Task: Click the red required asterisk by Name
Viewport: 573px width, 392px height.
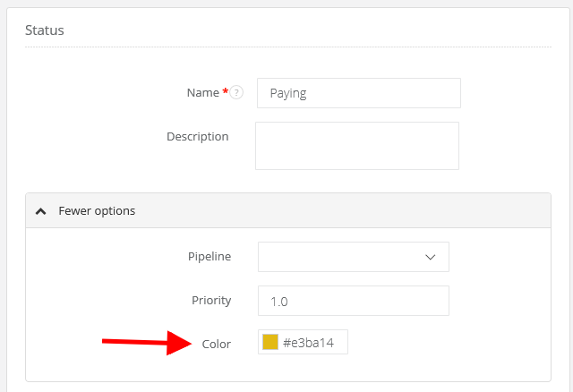Action: coord(225,91)
